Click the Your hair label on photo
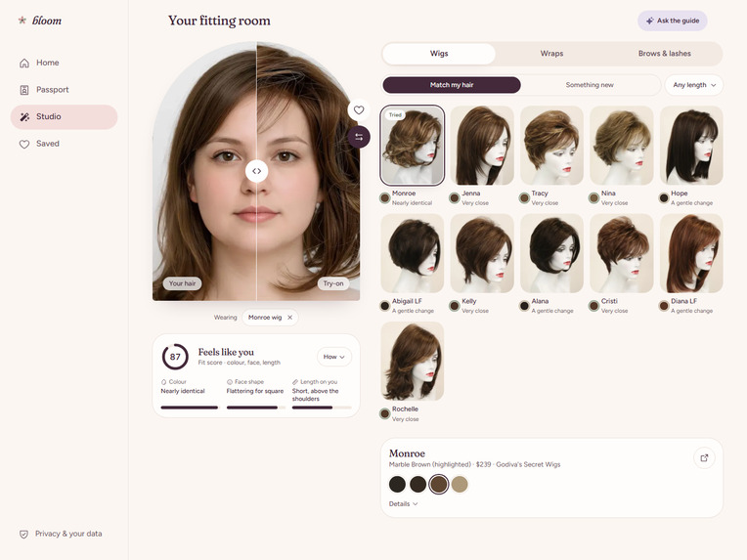 click(182, 283)
